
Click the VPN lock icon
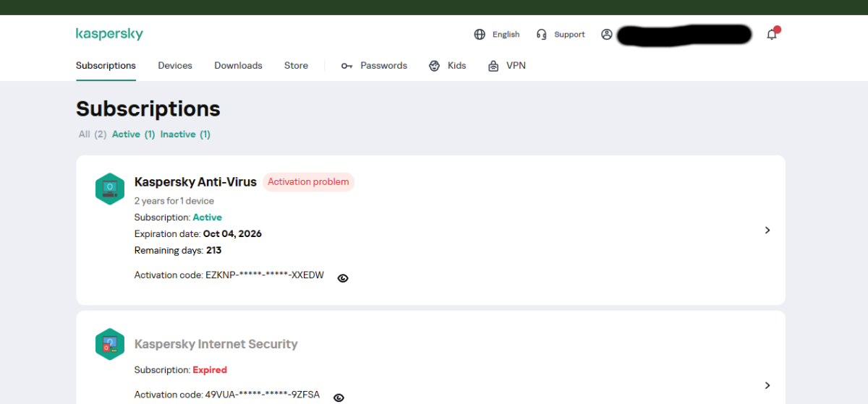493,66
